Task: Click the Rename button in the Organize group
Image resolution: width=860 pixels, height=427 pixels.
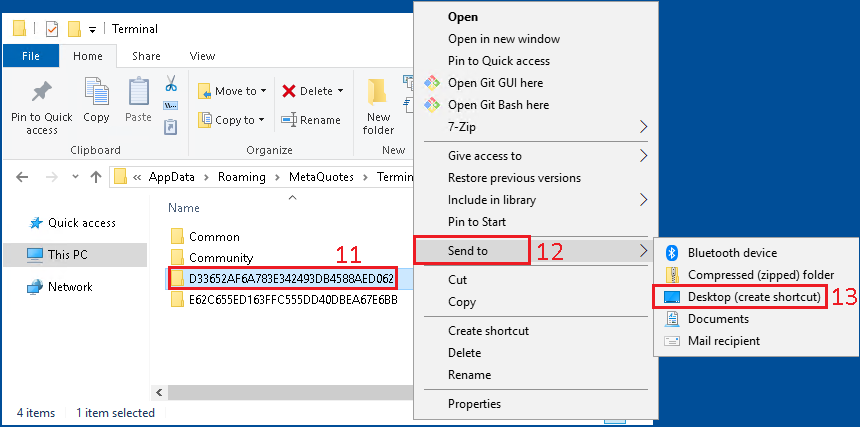Action: pos(311,120)
